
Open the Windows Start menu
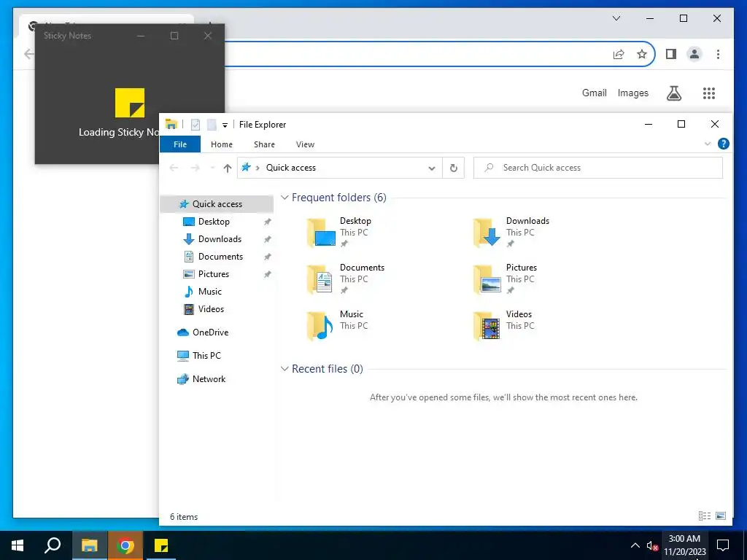[x=18, y=545]
